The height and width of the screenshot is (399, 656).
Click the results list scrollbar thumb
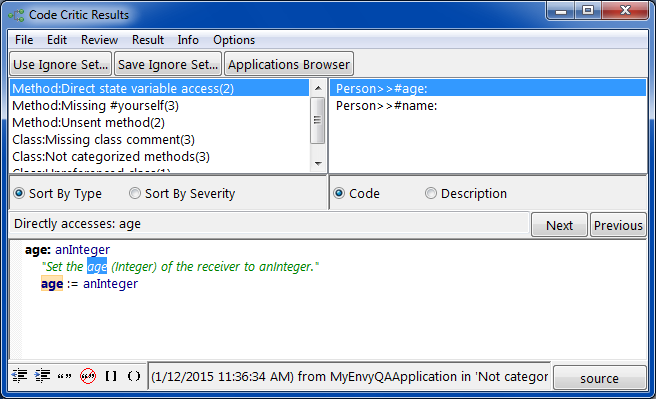[x=318, y=120]
